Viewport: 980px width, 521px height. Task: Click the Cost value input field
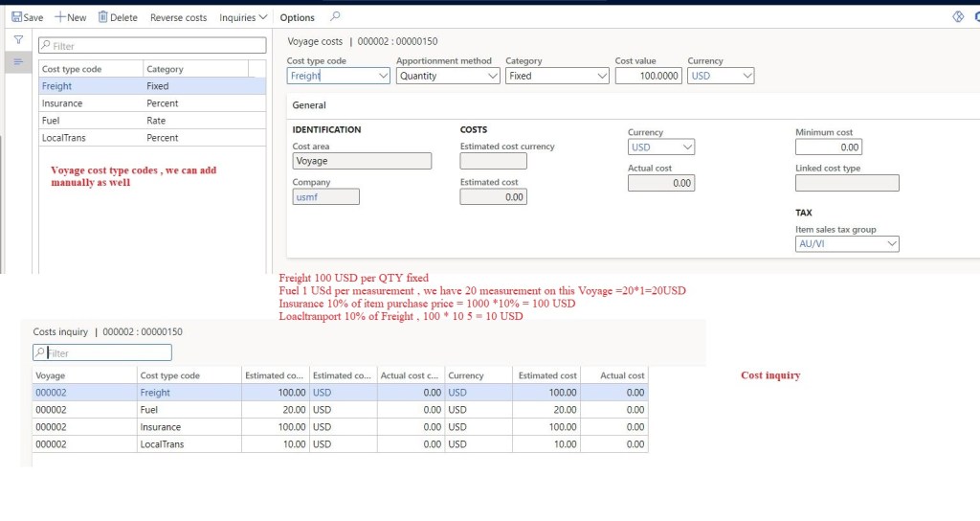648,76
